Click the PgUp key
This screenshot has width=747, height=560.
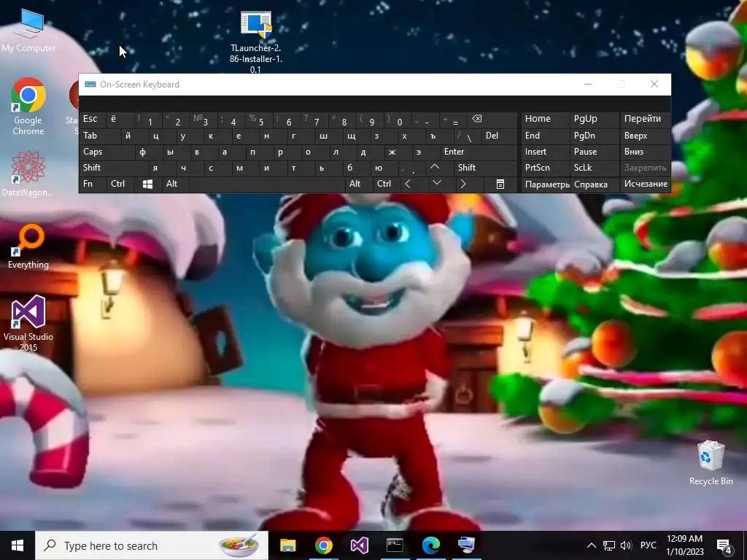(x=595, y=119)
